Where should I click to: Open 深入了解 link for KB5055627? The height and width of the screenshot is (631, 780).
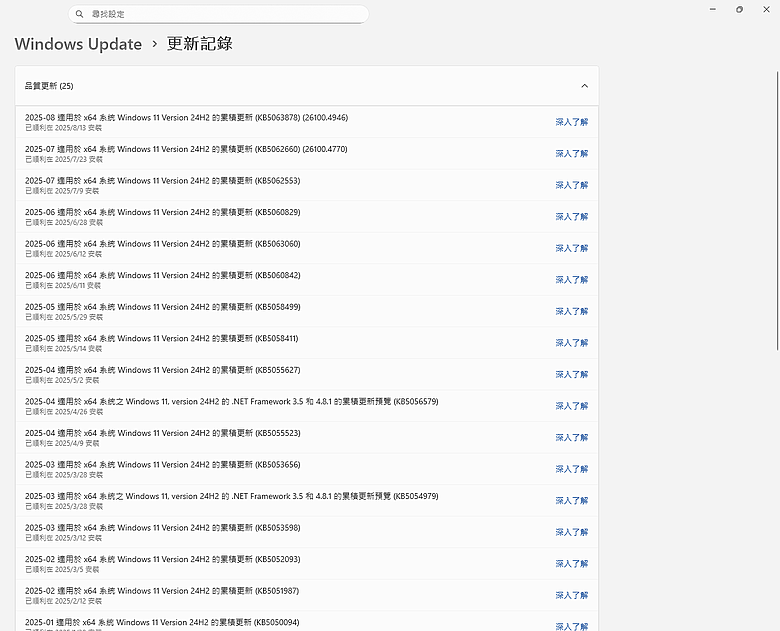coord(572,374)
